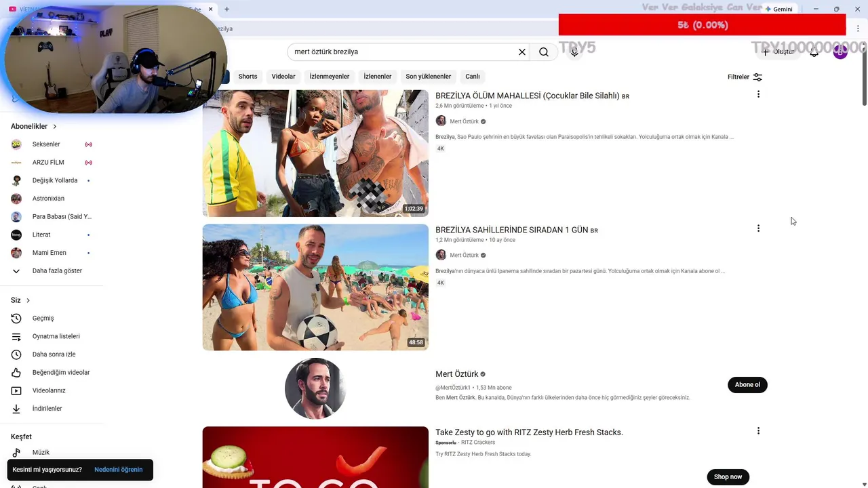This screenshot has width=868, height=488.
Task: Open the account avatar menu
Action: point(840,52)
